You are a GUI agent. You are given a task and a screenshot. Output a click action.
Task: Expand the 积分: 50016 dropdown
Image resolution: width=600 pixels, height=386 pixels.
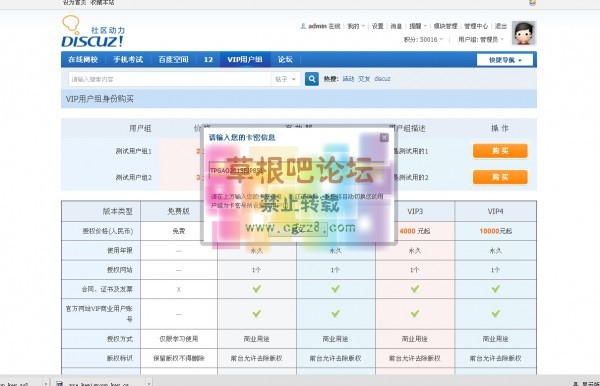coord(423,39)
